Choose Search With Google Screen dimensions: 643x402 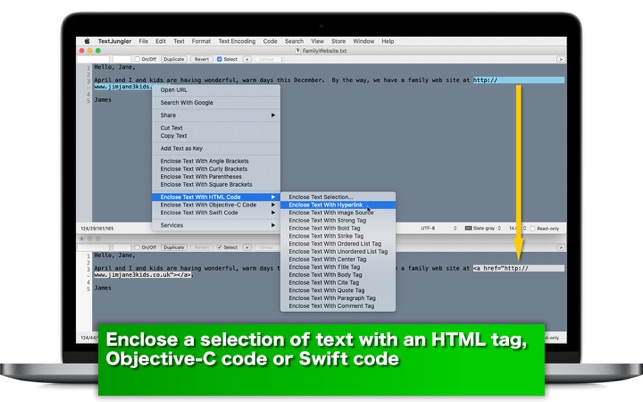[x=216, y=103]
